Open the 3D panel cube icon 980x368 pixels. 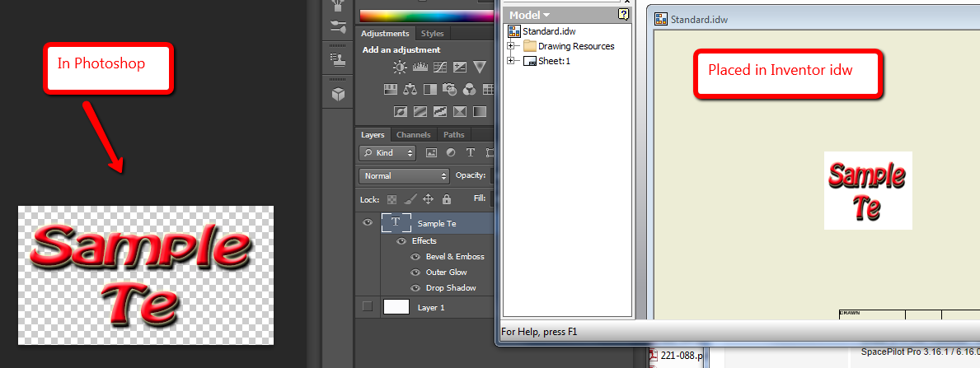[338, 95]
